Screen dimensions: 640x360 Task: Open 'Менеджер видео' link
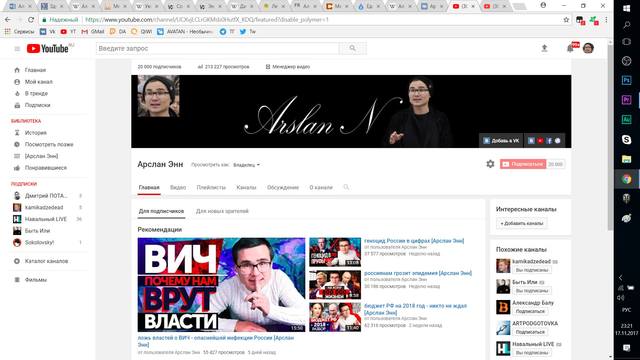288,67
